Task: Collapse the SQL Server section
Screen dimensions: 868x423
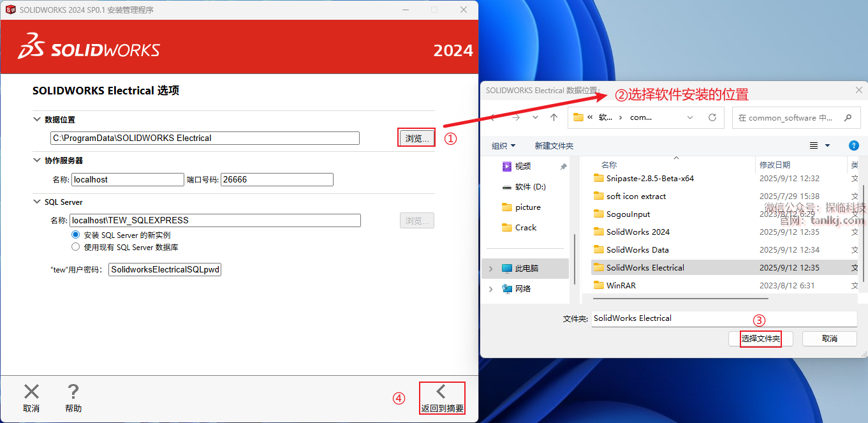Action: pyautogui.click(x=36, y=202)
